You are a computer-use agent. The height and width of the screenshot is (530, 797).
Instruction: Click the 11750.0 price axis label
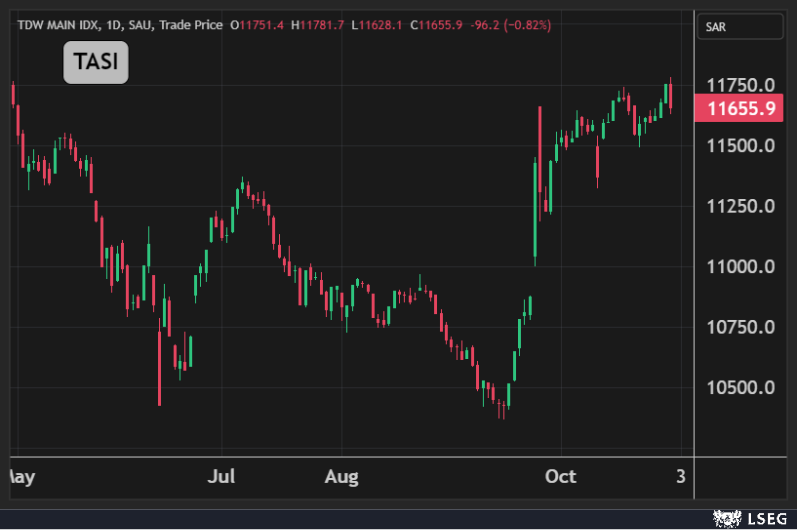741,85
